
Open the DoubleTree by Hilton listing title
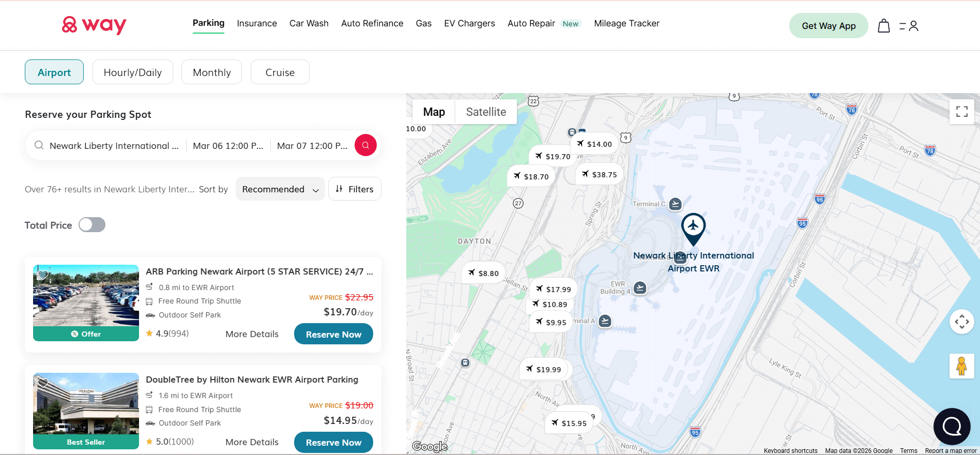click(x=252, y=380)
